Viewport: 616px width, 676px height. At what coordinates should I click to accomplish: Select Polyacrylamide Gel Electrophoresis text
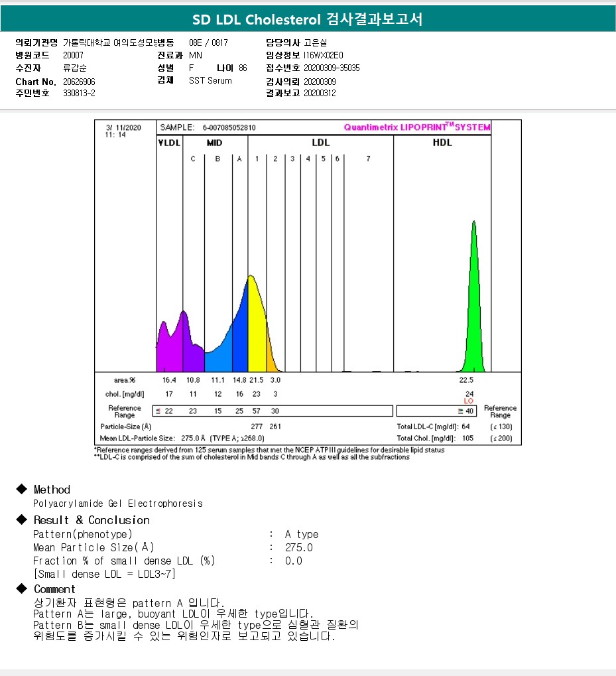(x=117, y=504)
